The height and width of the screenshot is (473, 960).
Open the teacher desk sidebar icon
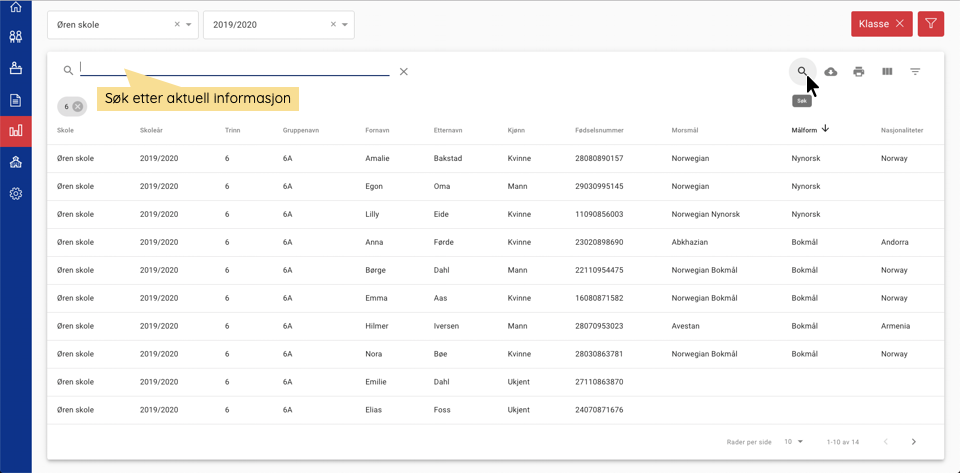[16, 68]
